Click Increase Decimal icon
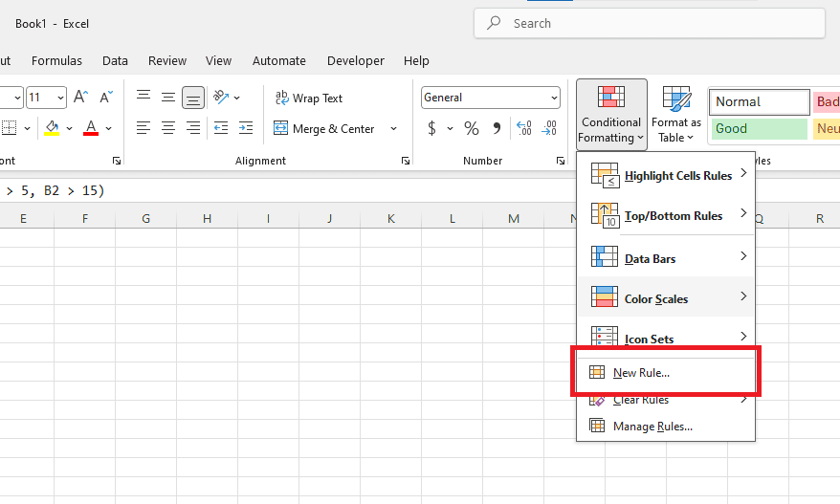 [x=524, y=128]
